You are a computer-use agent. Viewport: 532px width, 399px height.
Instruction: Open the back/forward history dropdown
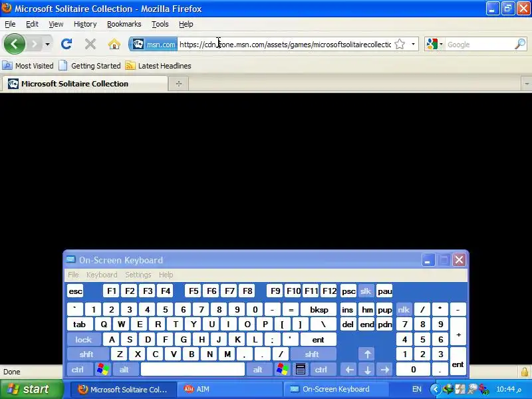pyautogui.click(x=47, y=44)
